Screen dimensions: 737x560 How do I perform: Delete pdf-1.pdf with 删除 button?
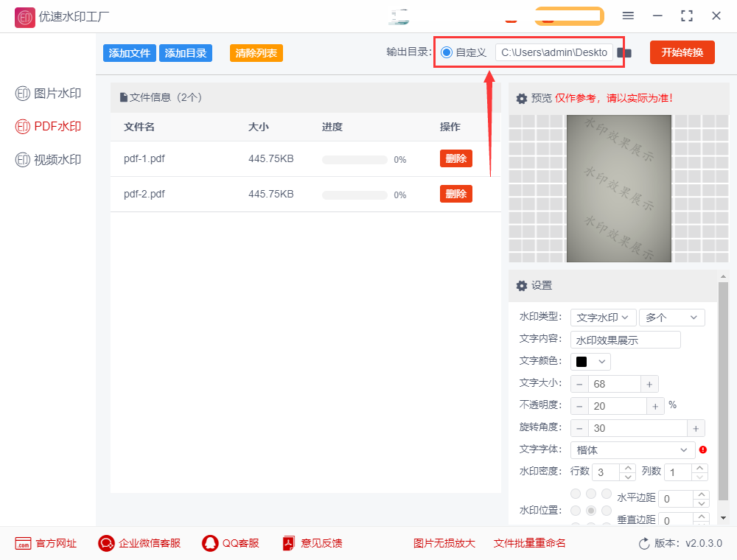point(456,158)
